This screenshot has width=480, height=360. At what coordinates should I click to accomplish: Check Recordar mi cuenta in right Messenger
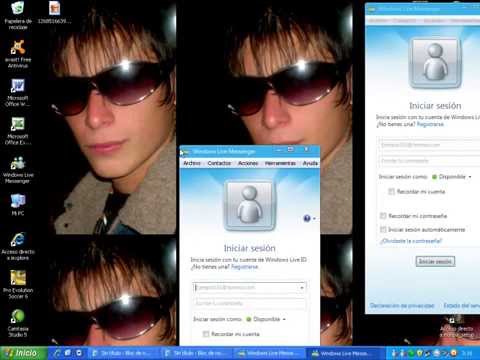coord(391,191)
